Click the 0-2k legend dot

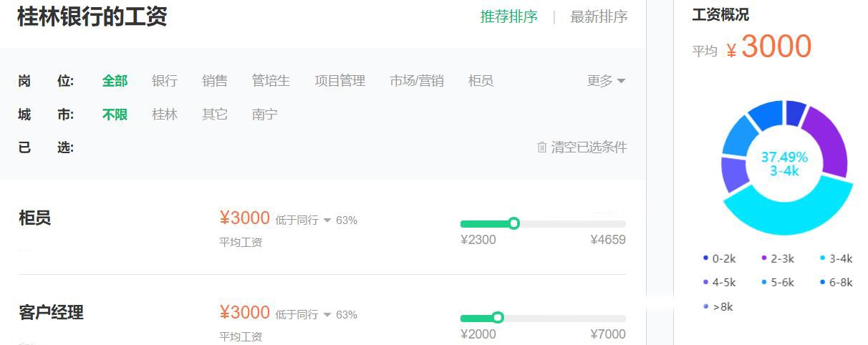pos(705,258)
